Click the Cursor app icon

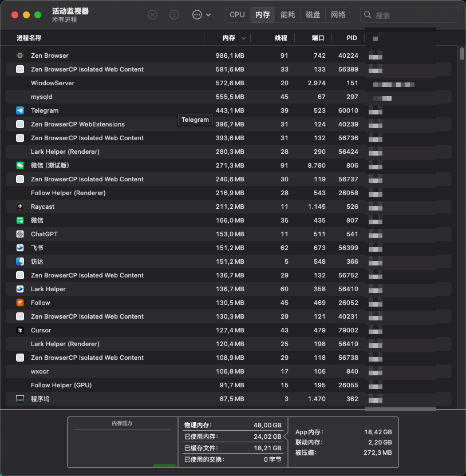[20, 330]
